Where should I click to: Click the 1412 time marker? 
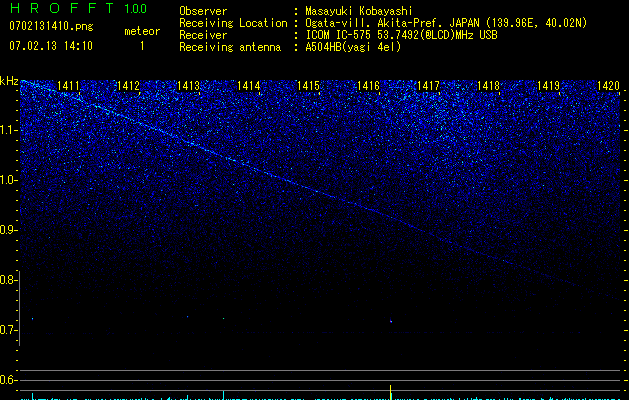(x=128, y=86)
